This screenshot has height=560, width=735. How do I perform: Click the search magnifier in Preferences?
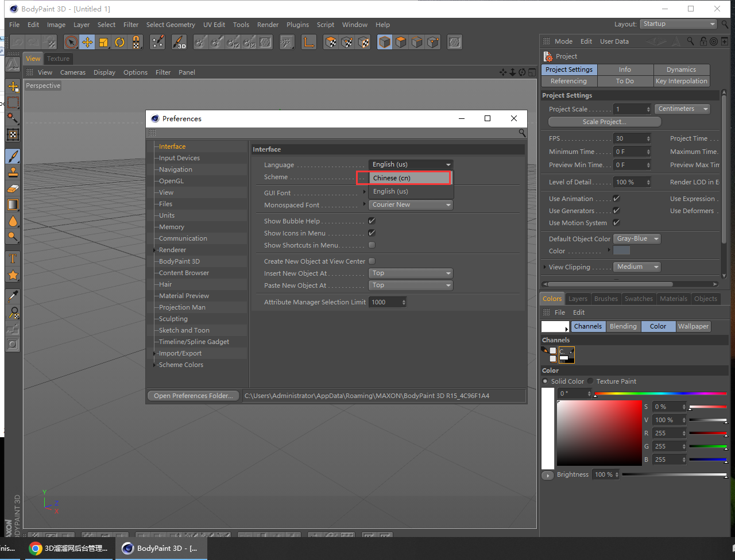[522, 133]
